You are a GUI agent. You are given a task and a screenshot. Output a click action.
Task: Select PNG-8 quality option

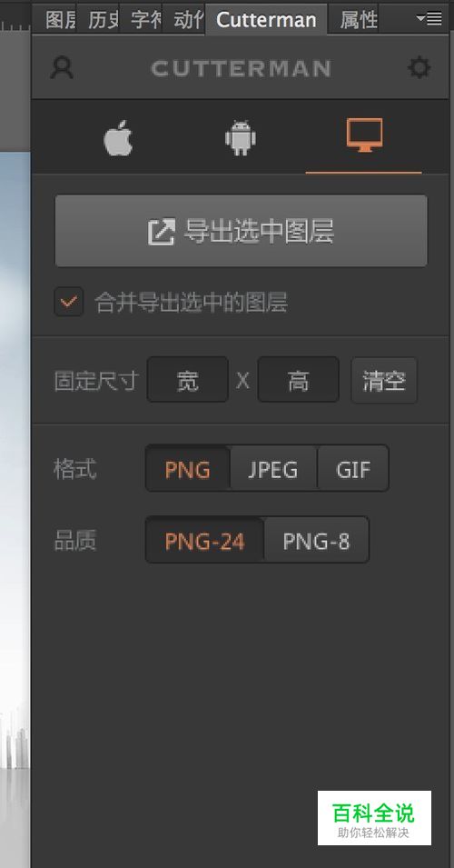point(316,540)
